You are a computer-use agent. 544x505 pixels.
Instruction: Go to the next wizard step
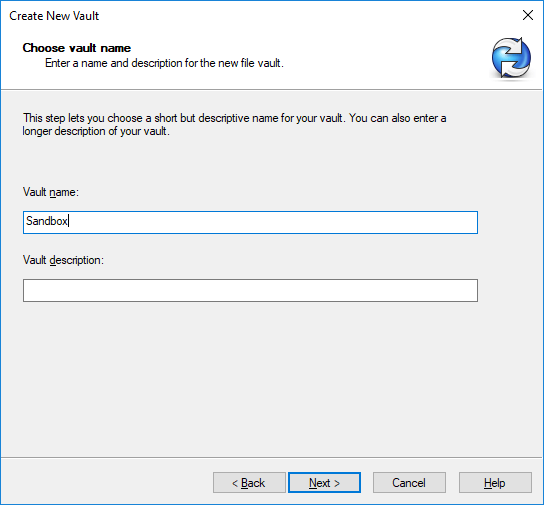(x=324, y=482)
